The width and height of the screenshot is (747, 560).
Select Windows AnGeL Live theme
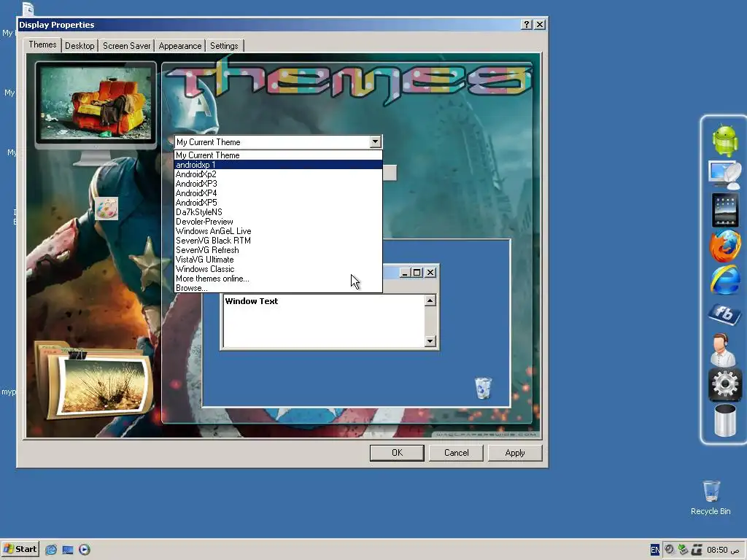(x=278, y=231)
